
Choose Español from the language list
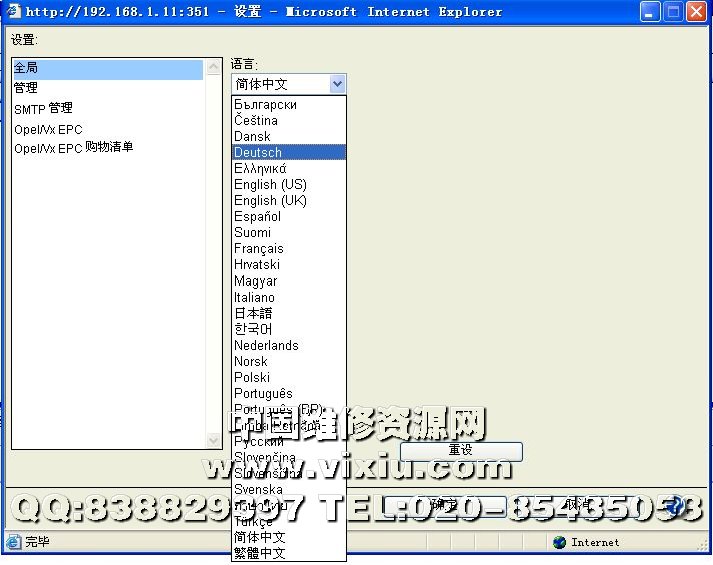tap(289, 216)
